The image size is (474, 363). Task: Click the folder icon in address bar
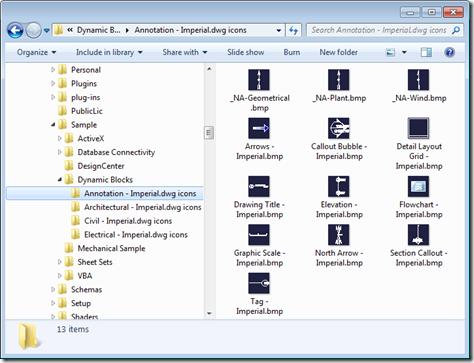click(59, 30)
